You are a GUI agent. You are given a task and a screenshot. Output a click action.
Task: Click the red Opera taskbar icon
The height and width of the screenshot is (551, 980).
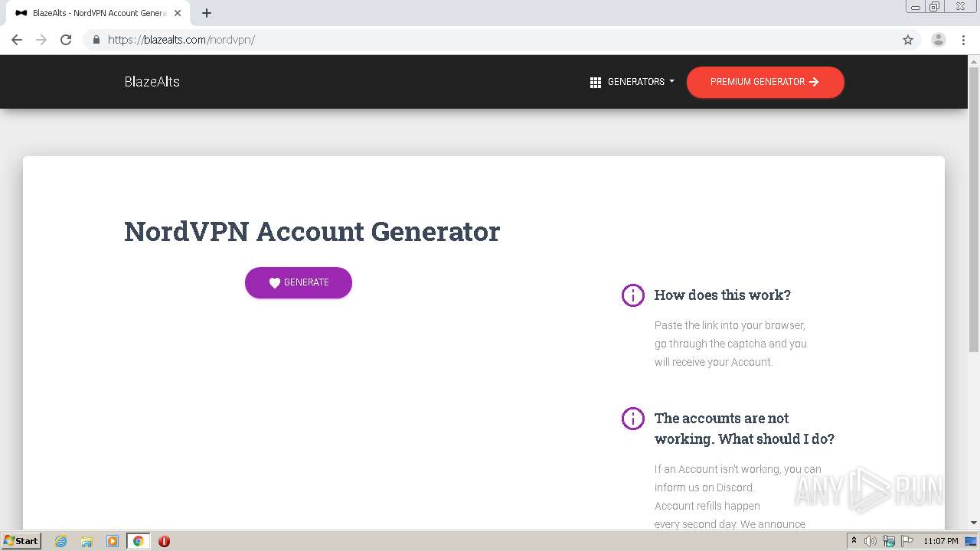(x=164, y=541)
